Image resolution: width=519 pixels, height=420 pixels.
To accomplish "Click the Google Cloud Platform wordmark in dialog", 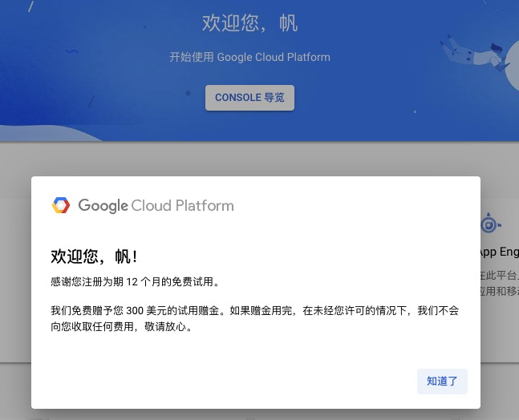I will coord(156,206).
